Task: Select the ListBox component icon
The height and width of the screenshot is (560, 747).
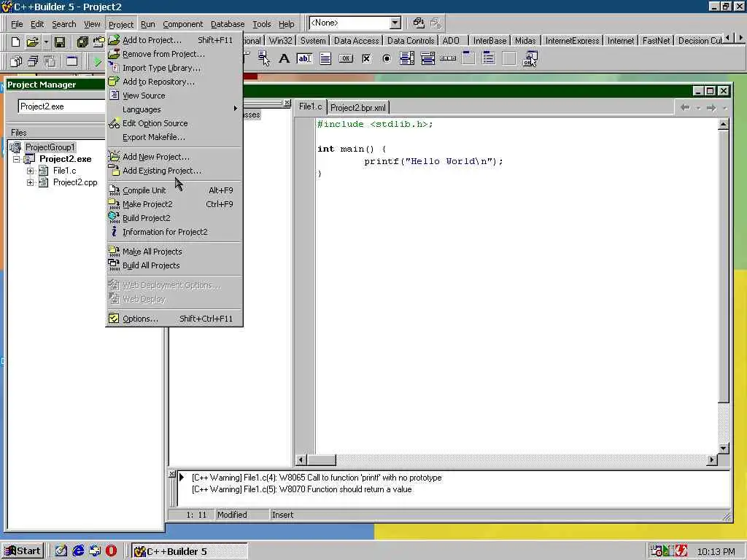Action: [407, 58]
